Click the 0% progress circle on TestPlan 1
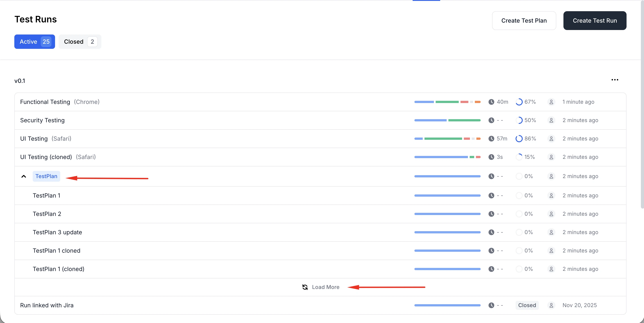Viewport: 644px width, 323px height. click(x=519, y=195)
